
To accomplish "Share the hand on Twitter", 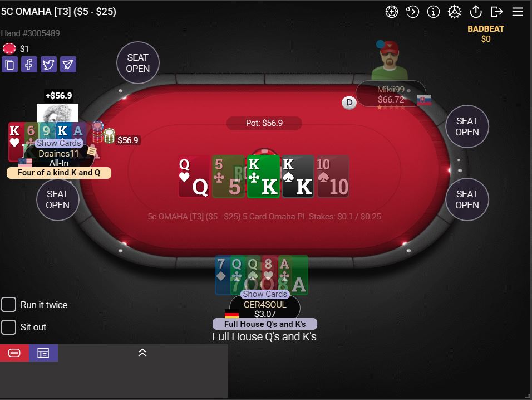I will tap(48, 64).
